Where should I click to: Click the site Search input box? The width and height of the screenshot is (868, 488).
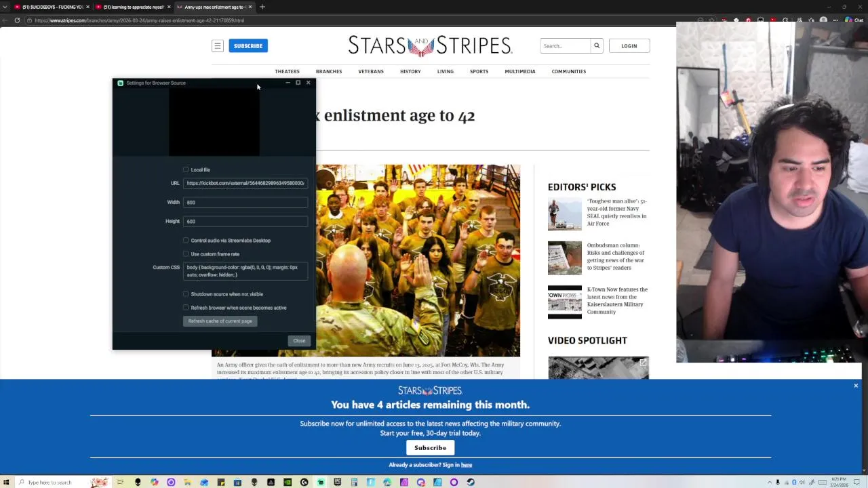[566, 46]
